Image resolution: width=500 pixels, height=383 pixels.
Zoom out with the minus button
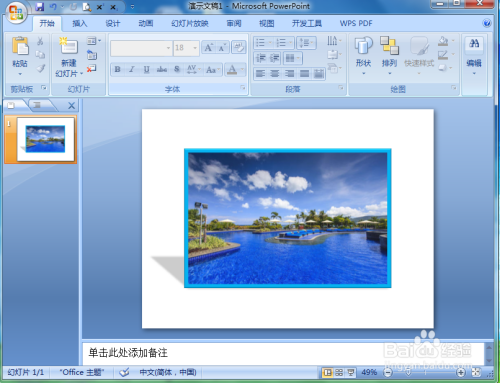(x=388, y=372)
